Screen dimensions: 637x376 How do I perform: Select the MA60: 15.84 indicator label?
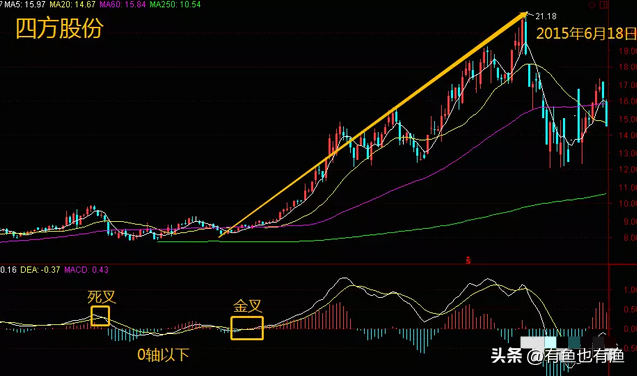point(122,4)
